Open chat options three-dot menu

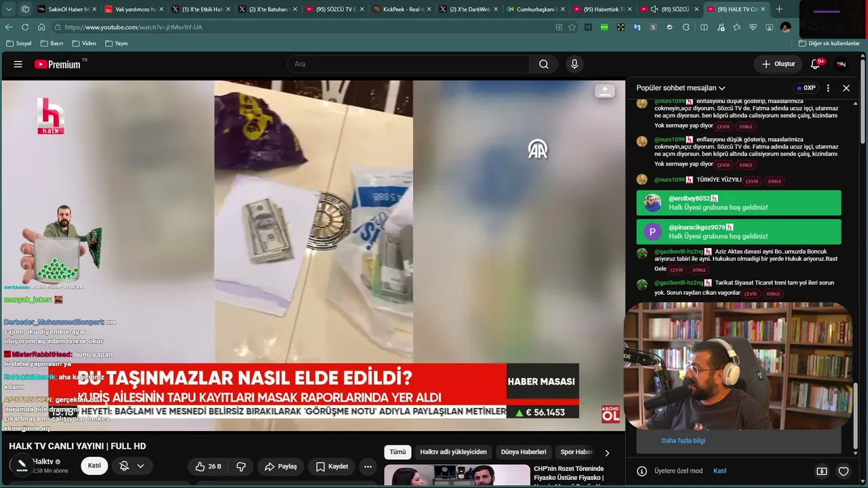[x=828, y=88]
